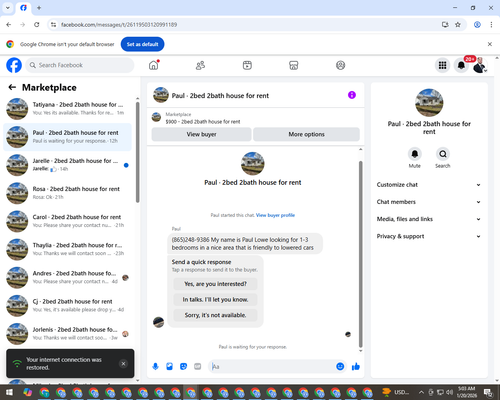
Task: Bookmark this page with the star icon
Action: (x=458, y=25)
